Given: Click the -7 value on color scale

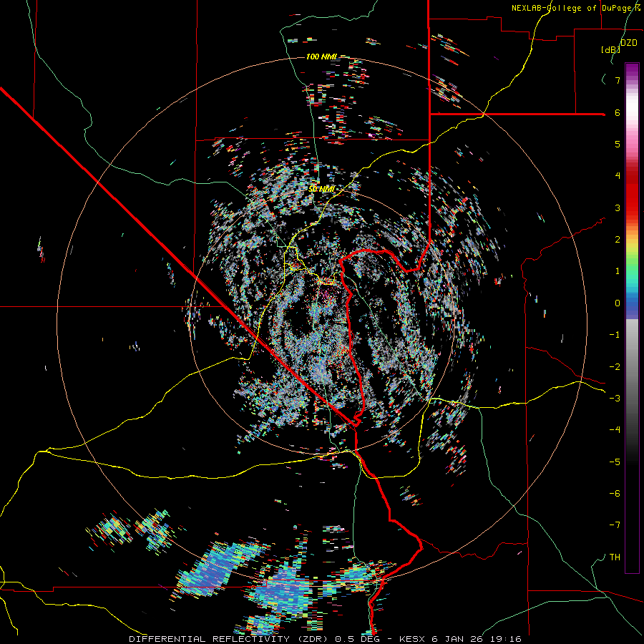Looking at the screenshot, I should click(x=615, y=525).
